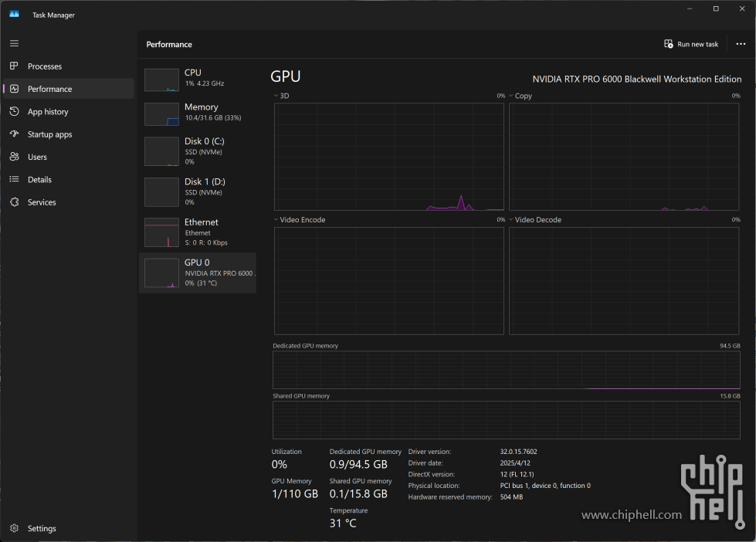Click the Processes icon in sidebar
This screenshot has height=542, width=756.
coord(14,66)
